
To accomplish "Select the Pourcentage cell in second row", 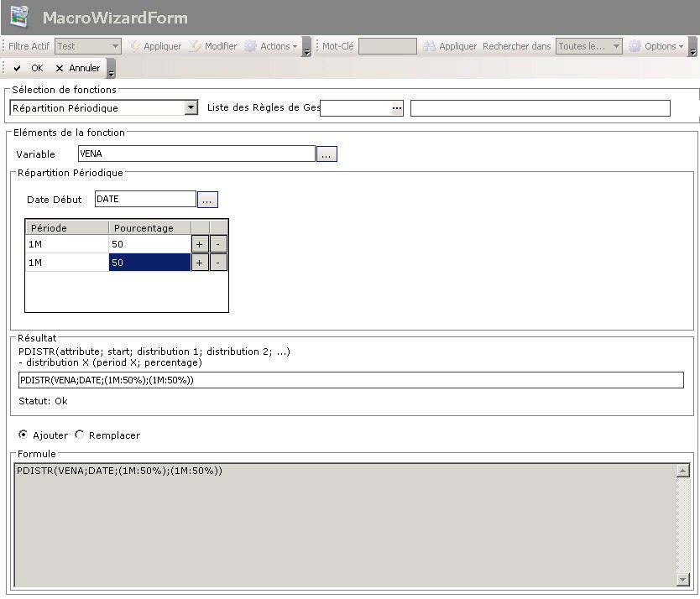I will (149, 263).
